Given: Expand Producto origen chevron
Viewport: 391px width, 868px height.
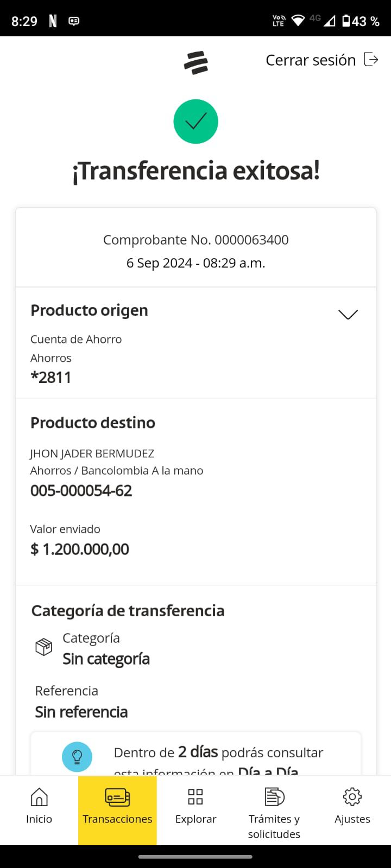Looking at the screenshot, I should 348,315.
